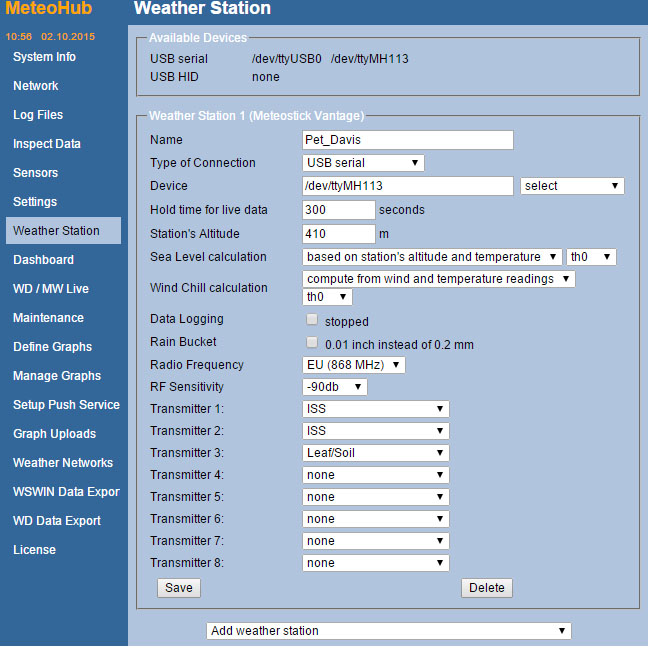Open Transmitter 2 dropdown
Screen dimensions: 648x648
[x=376, y=431]
